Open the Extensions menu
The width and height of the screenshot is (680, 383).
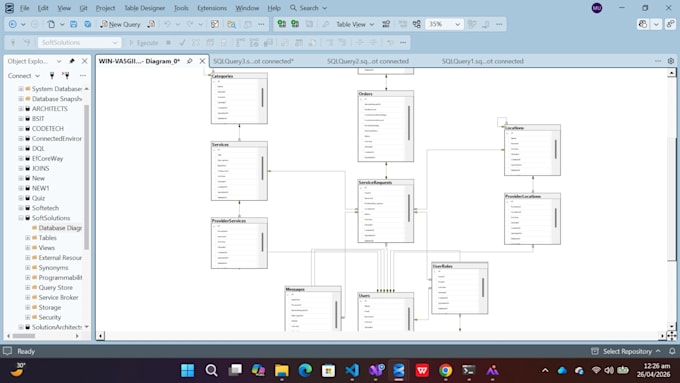click(x=212, y=8)
